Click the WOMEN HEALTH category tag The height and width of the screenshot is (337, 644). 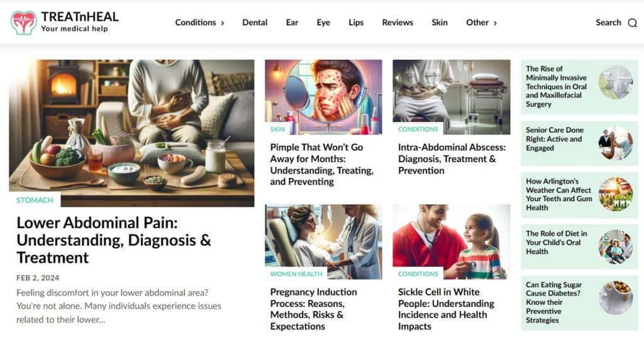click(x=296, y=273)
